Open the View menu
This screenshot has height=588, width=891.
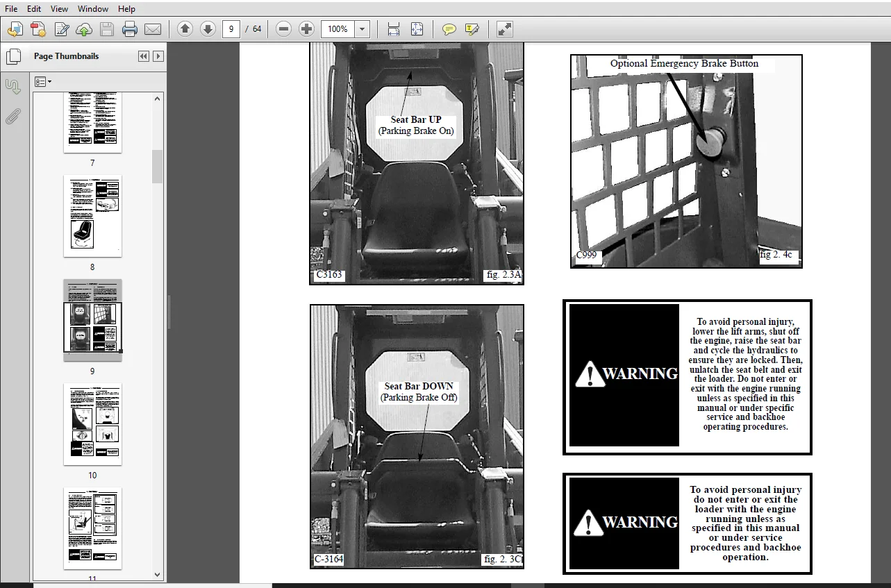click(x=60, y=9)
